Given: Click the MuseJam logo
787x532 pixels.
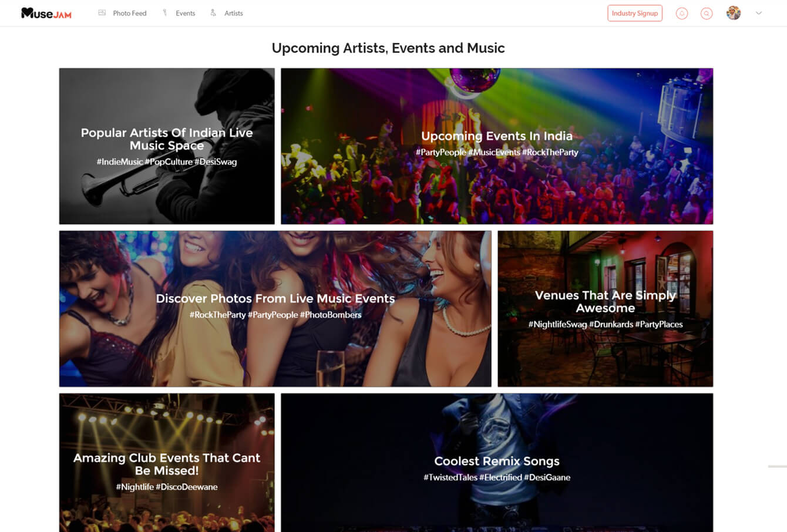Looking at the screenshot, I should (46, 13).
